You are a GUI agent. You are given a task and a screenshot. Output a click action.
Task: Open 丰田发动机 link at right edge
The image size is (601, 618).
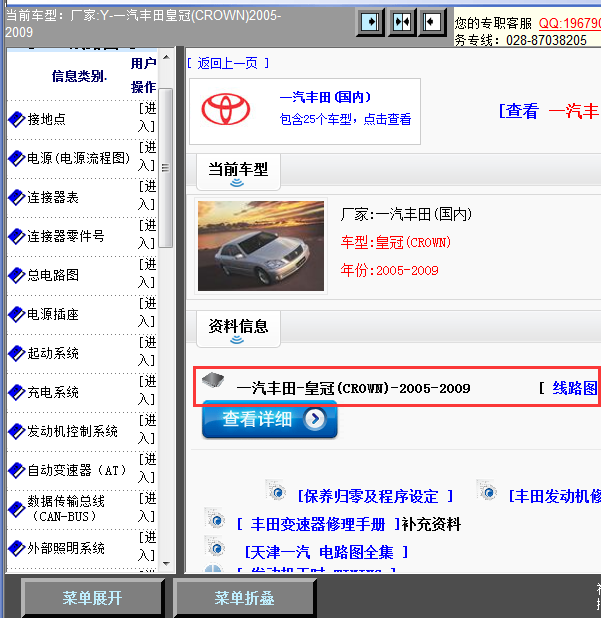(554, 496)
